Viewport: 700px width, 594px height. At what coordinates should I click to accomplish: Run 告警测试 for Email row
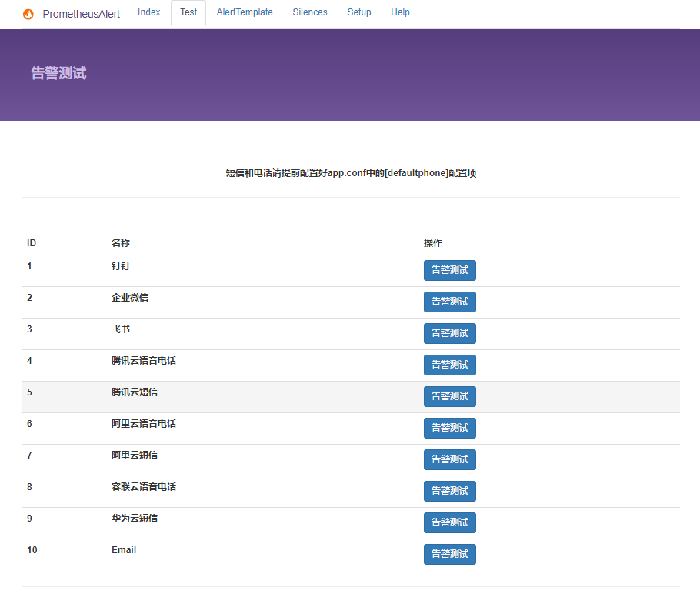[x=449, y=554]
